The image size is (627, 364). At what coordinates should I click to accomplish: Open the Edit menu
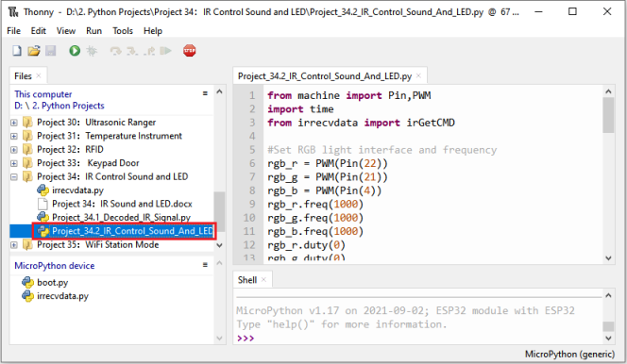point(39,31)
